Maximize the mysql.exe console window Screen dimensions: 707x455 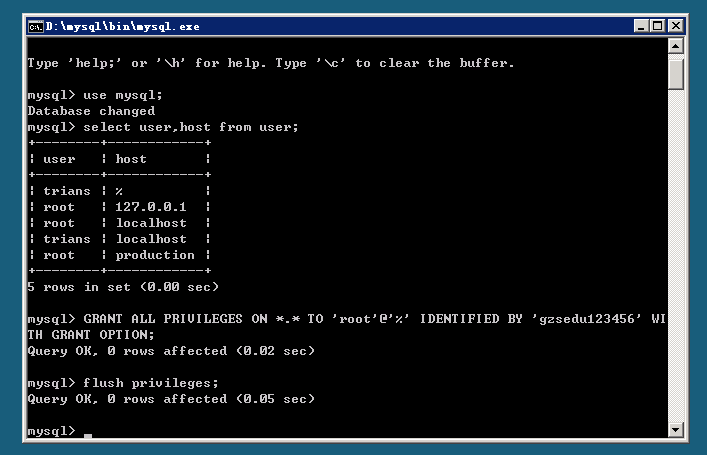click(x=656, y=26)
